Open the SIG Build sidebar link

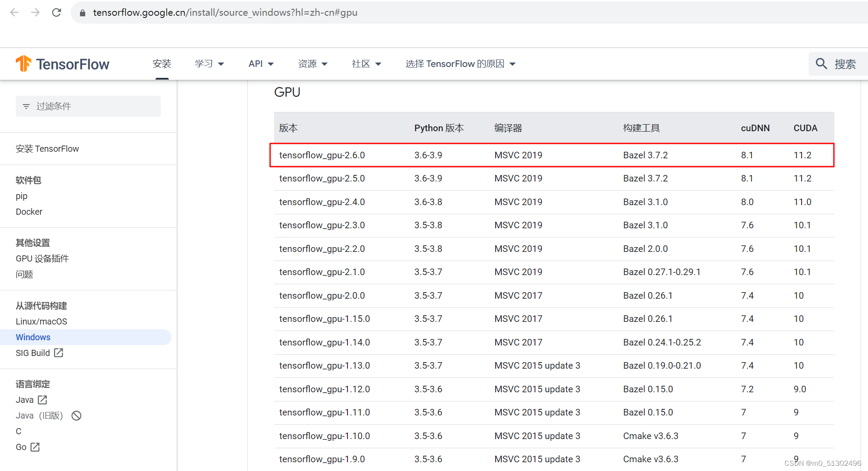33,353
